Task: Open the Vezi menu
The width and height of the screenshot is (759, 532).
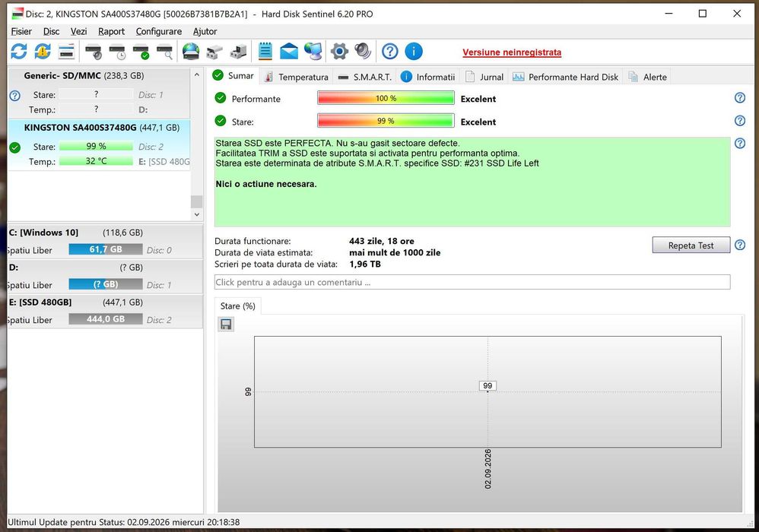Action: (78, 31)
